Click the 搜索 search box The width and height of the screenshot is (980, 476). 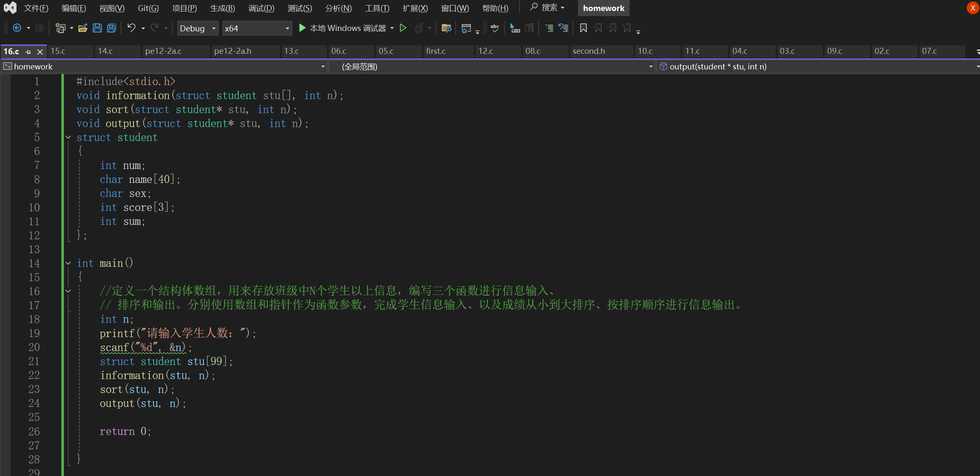[548, 8]
